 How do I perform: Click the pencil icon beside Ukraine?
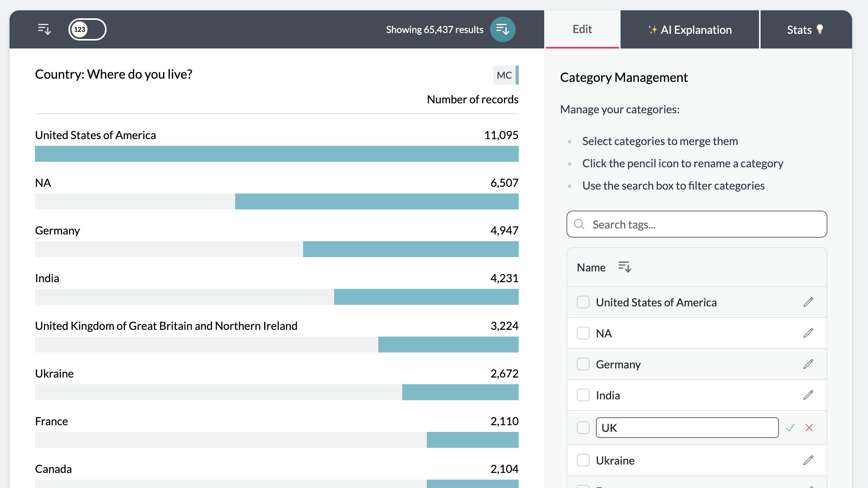(x=808, y=461)
